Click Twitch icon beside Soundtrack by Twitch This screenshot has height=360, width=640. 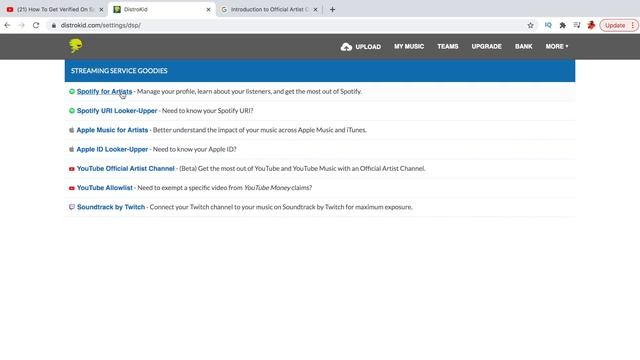click(72, 207)
